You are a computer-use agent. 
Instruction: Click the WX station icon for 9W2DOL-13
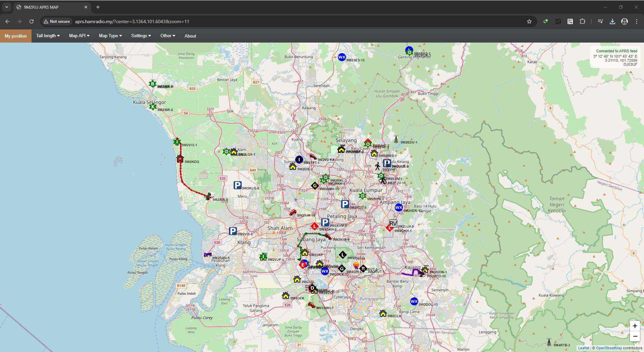point(415,301)
